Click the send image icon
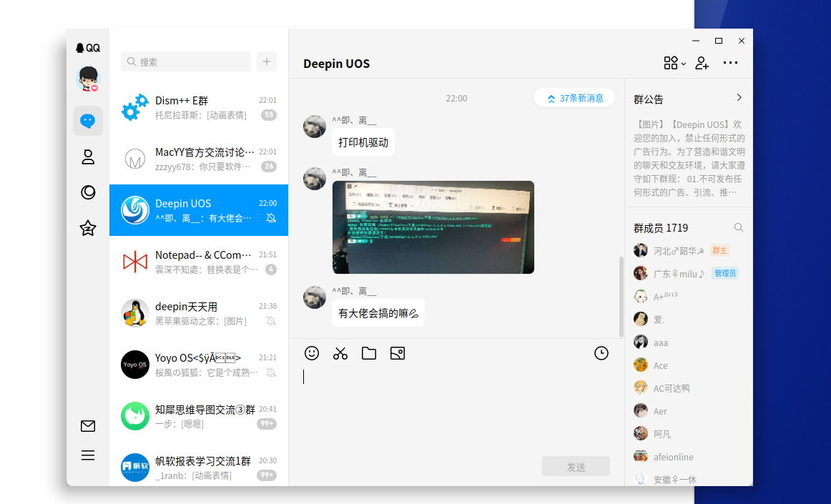 click(398, 353)
